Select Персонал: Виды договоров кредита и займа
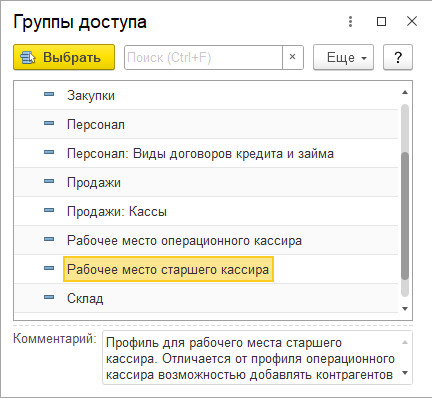 point(206,153)
